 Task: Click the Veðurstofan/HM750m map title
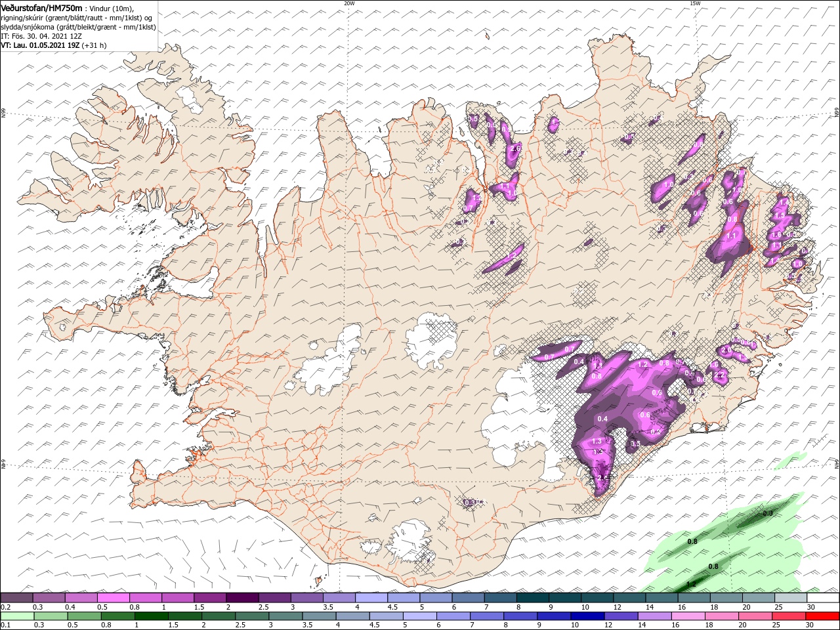point(41,7)
